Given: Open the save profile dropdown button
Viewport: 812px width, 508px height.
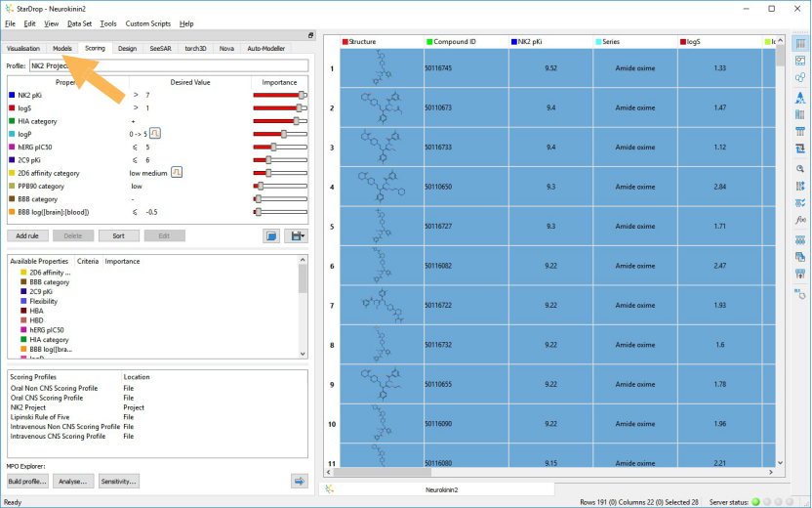Looking at the screenshot, I should click(297, 235).
